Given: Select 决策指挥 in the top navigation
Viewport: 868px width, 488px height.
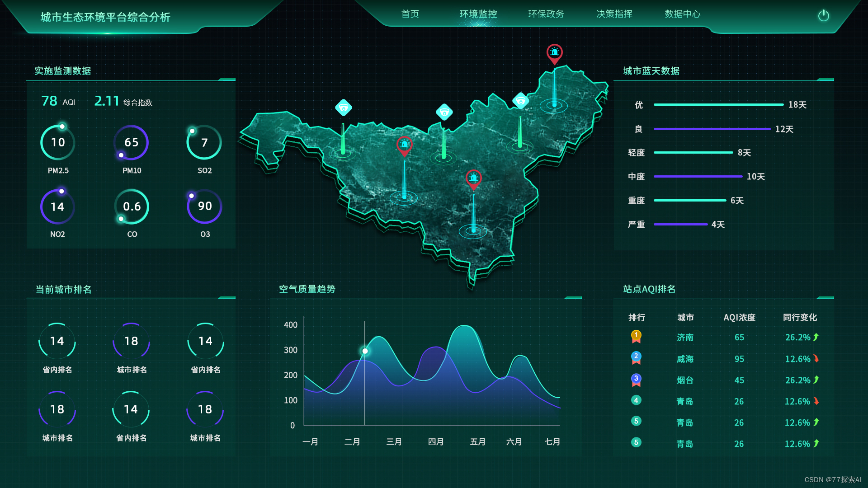Looking at the screenshot, I should (614, 14).
